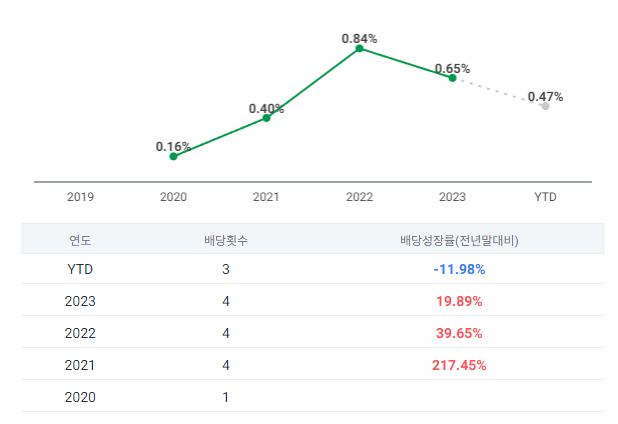Click the 2019 x-axis label
618x424 pixels.
pos(81,197)
